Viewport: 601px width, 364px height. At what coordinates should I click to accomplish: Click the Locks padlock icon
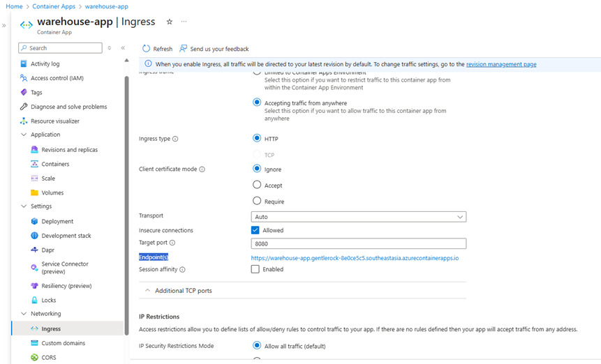tap(34, 300)
